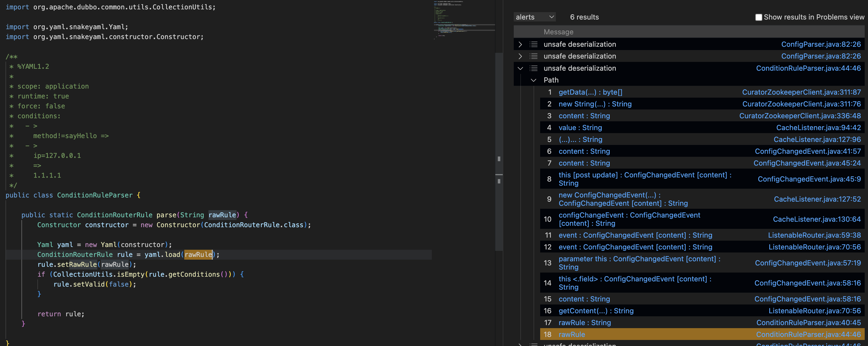Click rawRule parameter in parse method signature

223,215
